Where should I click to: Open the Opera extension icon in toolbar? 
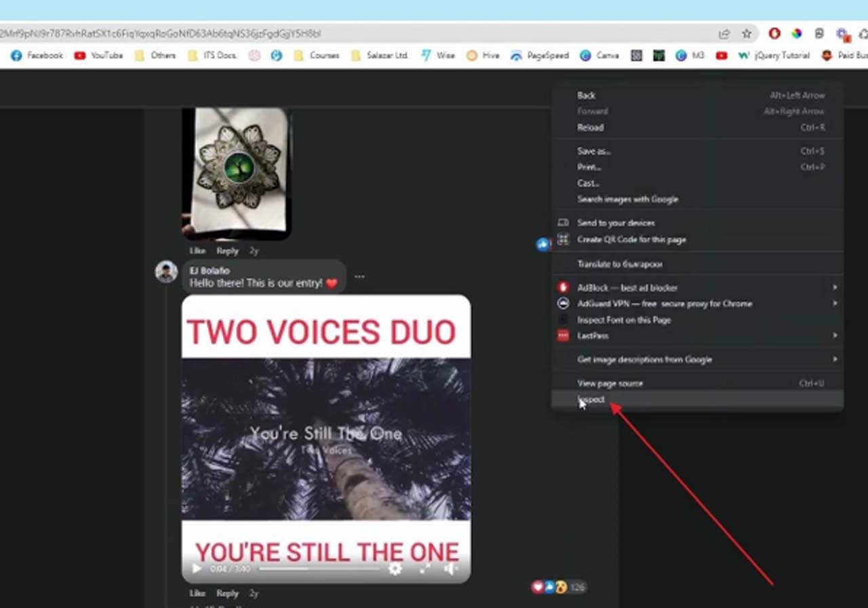pyautogui.click(x=774, y=34)
